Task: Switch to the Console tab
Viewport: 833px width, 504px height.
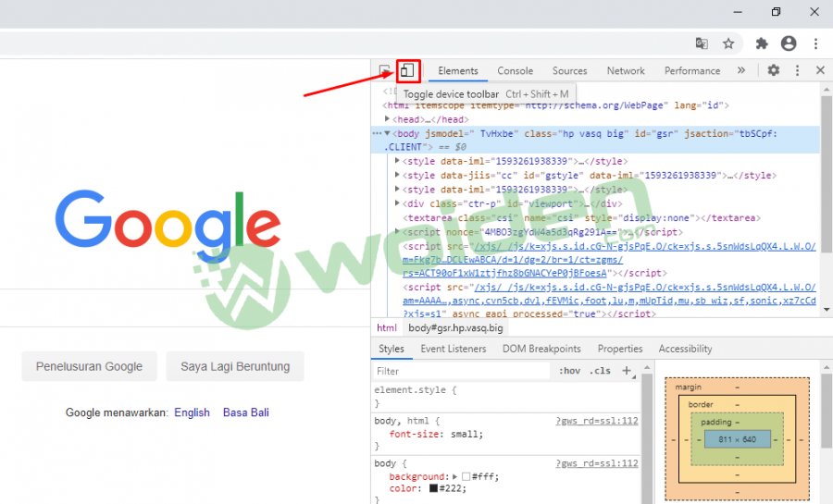Action: [x=515, y=70]
